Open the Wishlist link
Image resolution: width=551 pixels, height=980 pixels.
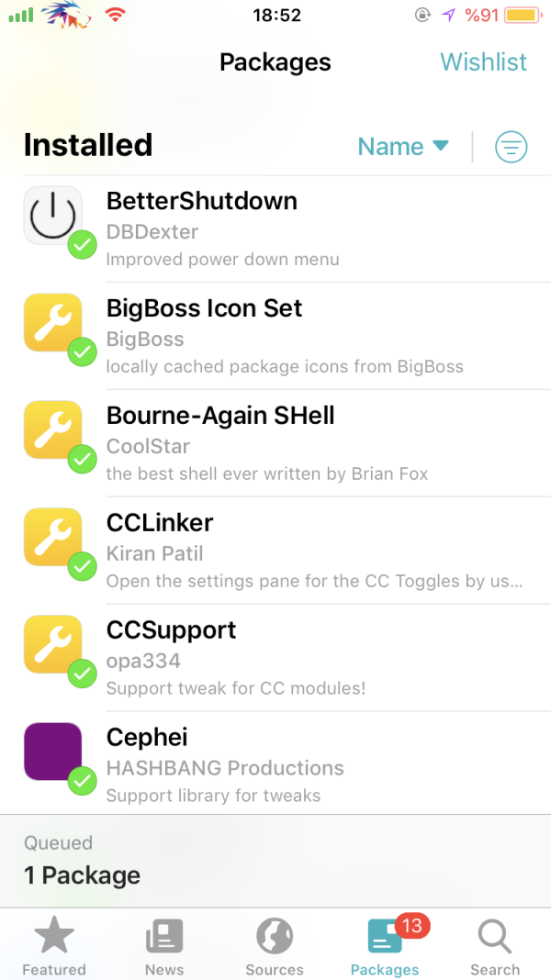click(483, 61)
